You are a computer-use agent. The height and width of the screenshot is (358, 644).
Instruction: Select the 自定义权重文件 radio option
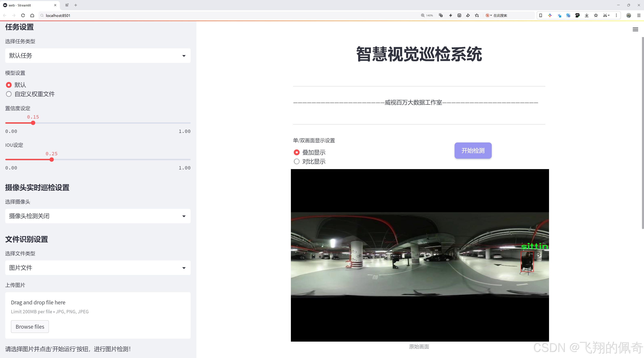[9, 94]
